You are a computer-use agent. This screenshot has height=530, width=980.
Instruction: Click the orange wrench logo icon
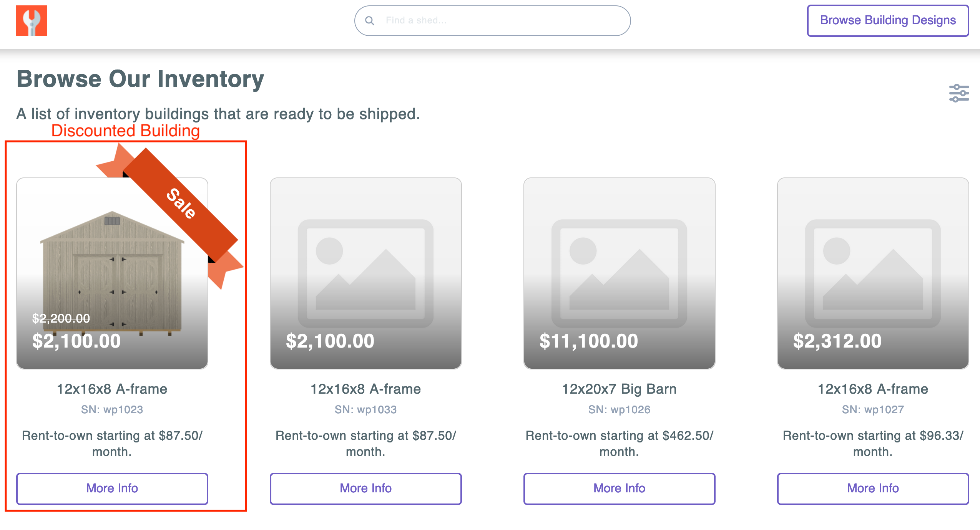(x=32, y=21)
